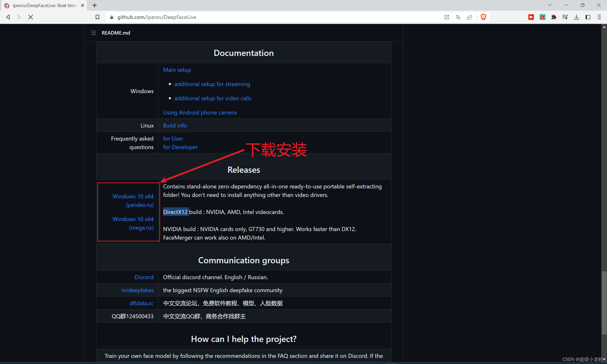Open additional setup for video calls link
Viewport: 607px width, 364px height.
click(213, 98)
